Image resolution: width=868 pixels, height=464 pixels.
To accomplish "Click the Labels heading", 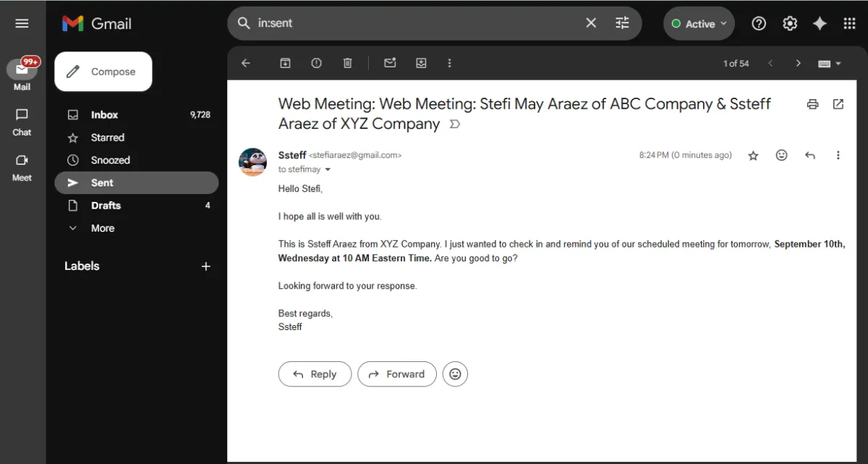I will (82, 266).
